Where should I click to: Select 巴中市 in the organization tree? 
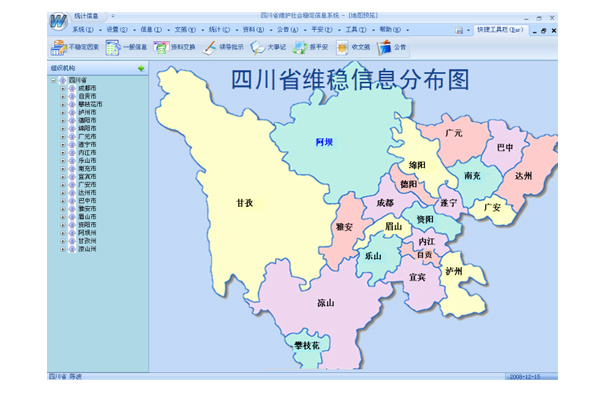[87, 201]
